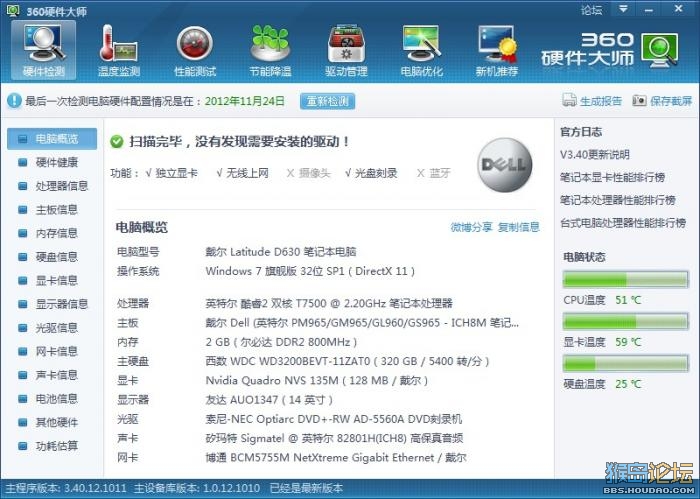Click 生成报告 generate report link

600,101
